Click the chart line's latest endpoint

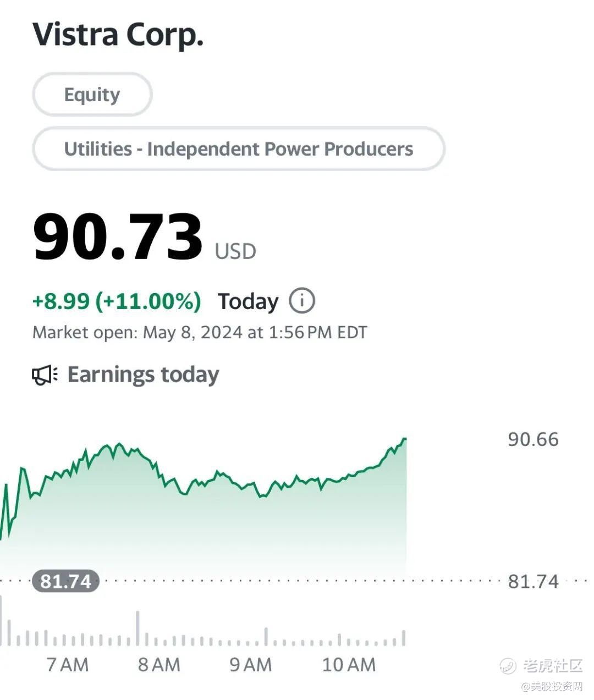(x=405, y=439)
